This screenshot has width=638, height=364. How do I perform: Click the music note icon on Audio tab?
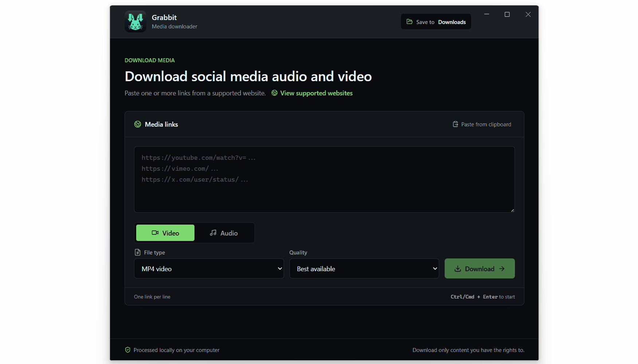213,233
